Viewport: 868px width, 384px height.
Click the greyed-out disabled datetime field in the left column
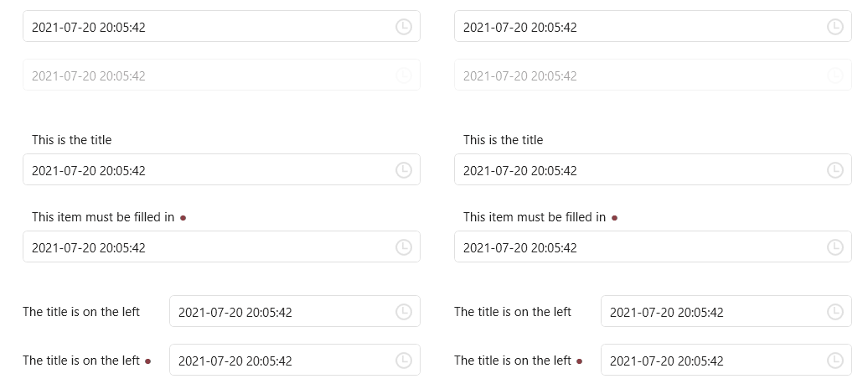tap(221, 75)
